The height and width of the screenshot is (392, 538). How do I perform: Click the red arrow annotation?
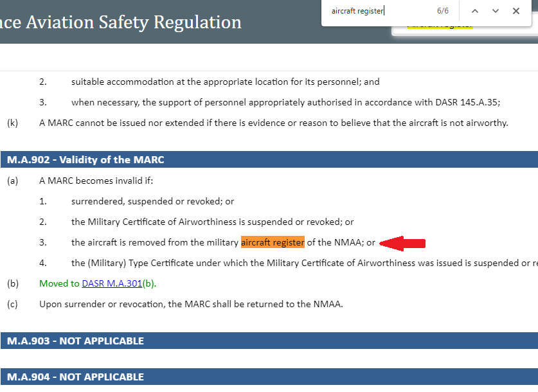click(402, 243)
